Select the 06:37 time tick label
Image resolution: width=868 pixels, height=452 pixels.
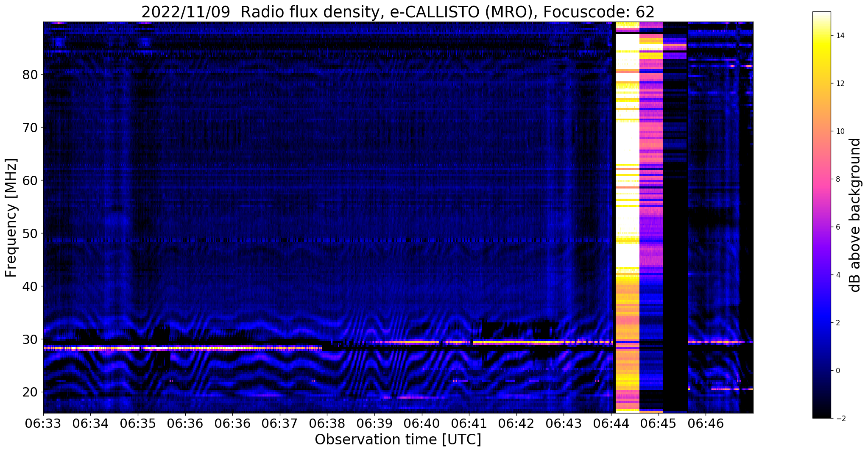pyautogui.click(x=280, y=424)
